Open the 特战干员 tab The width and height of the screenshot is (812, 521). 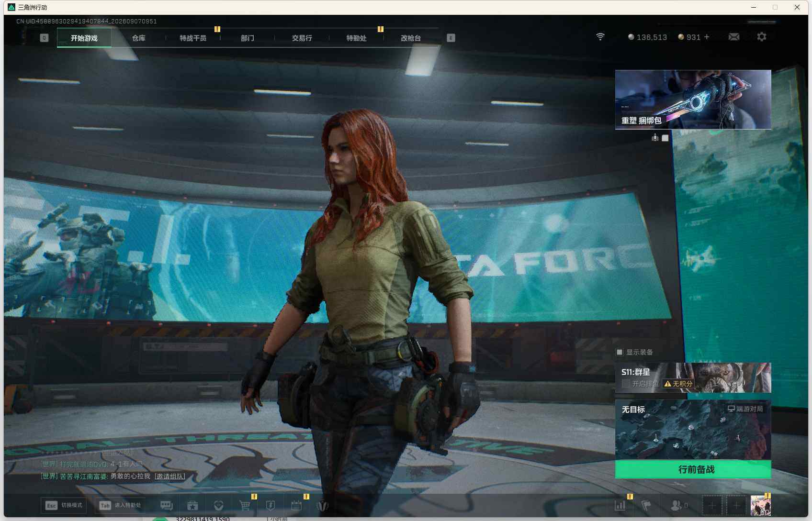coord(193,38)
